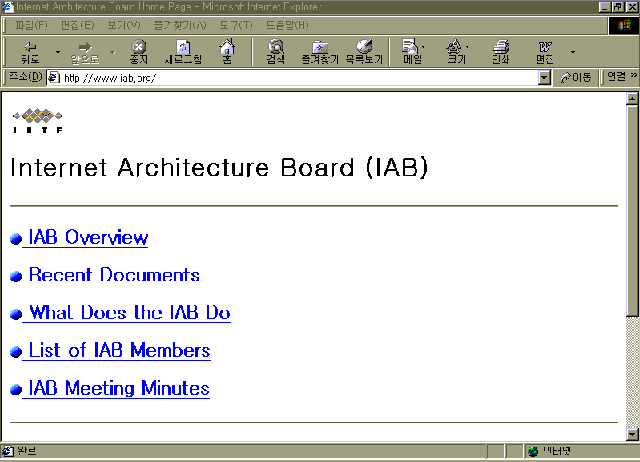
Task: Click the address bar URL field
Action: [300, 78]
